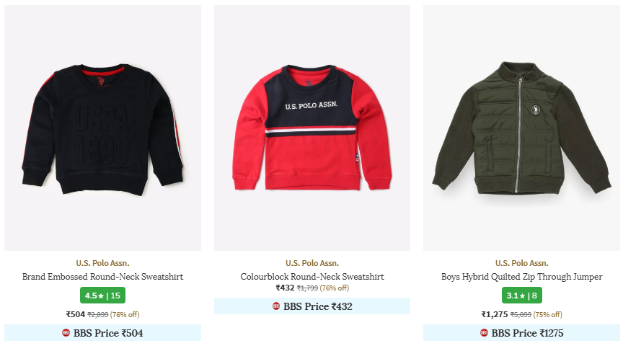Click the BBS Price ₹1275 banner

pyautogui.click(x=521, y=332)
